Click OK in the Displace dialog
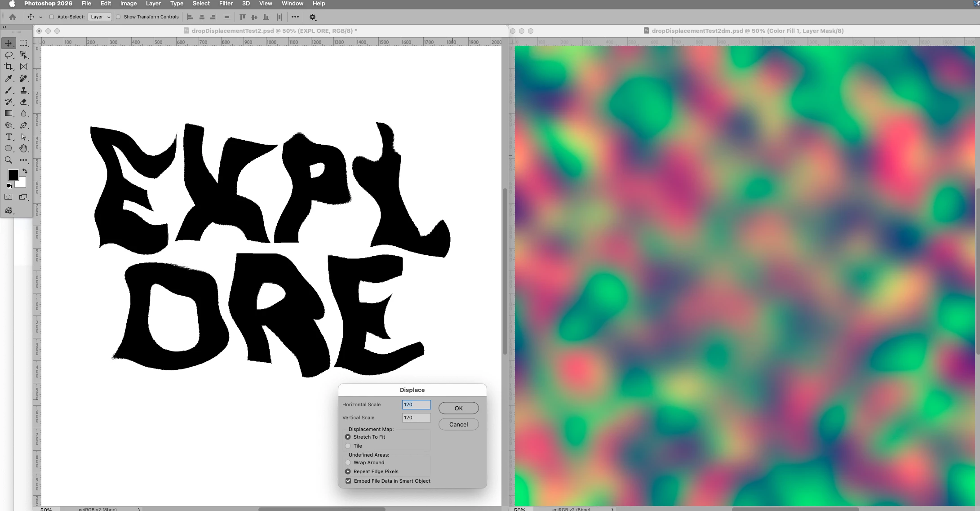 pos(458,408)
